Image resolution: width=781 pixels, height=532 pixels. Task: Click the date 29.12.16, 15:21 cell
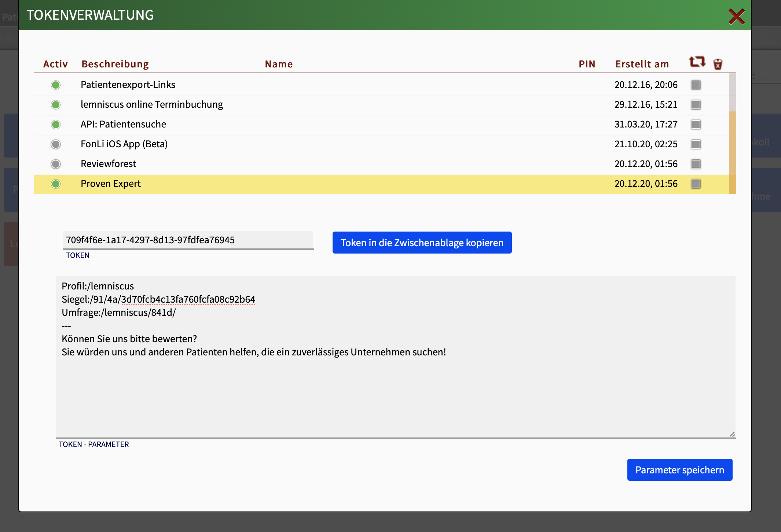(646, 104)
